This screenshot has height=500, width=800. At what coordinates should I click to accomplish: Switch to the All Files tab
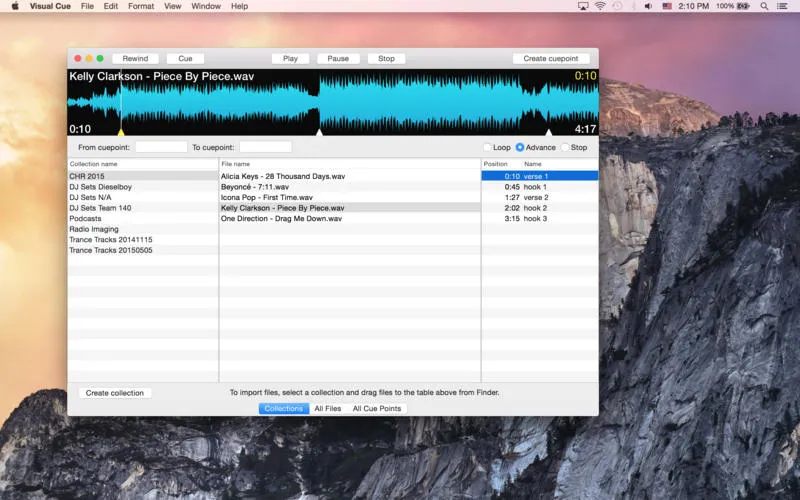(x=327, y=408)
